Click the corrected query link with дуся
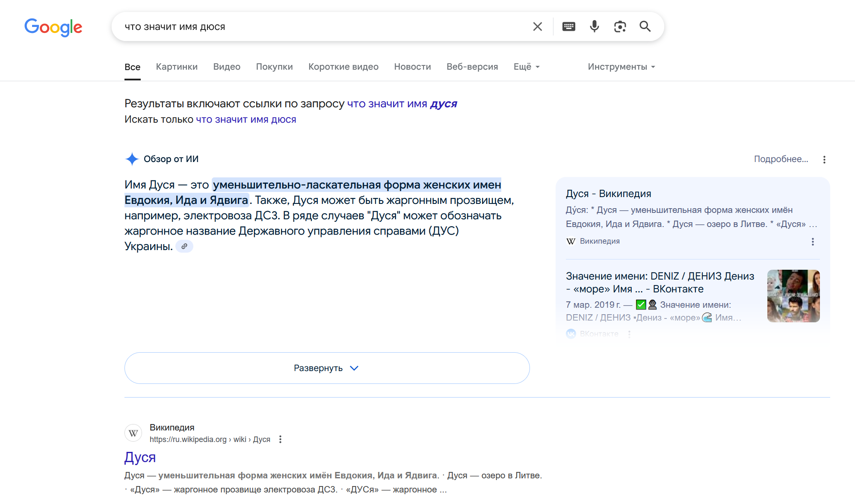 coord(402,104)
